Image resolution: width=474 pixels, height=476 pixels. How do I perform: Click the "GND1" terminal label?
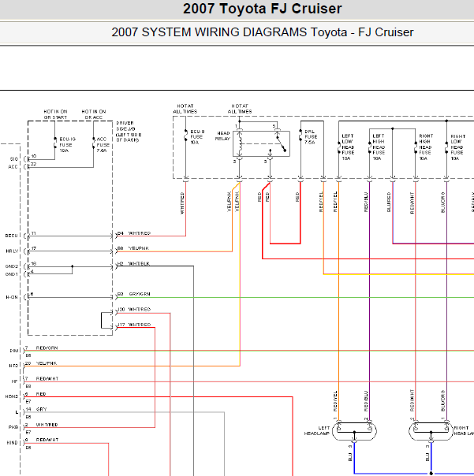coord(12,274)
